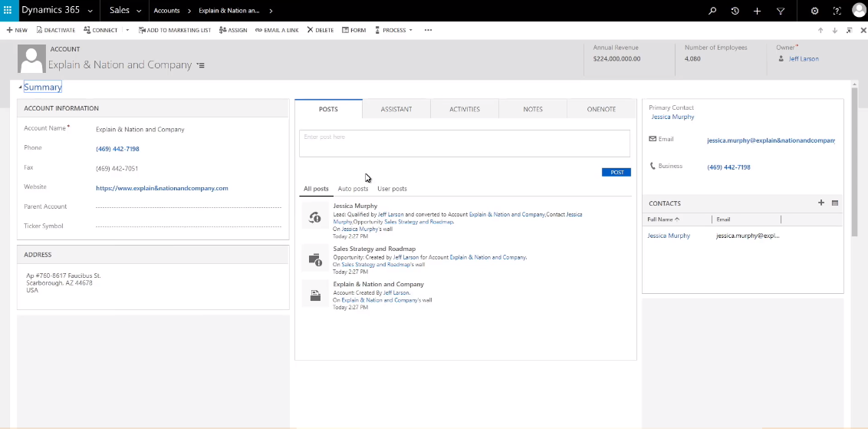Screen dimensions: 868x429
Task: Select All posts filter
Action: coord(316,189)
